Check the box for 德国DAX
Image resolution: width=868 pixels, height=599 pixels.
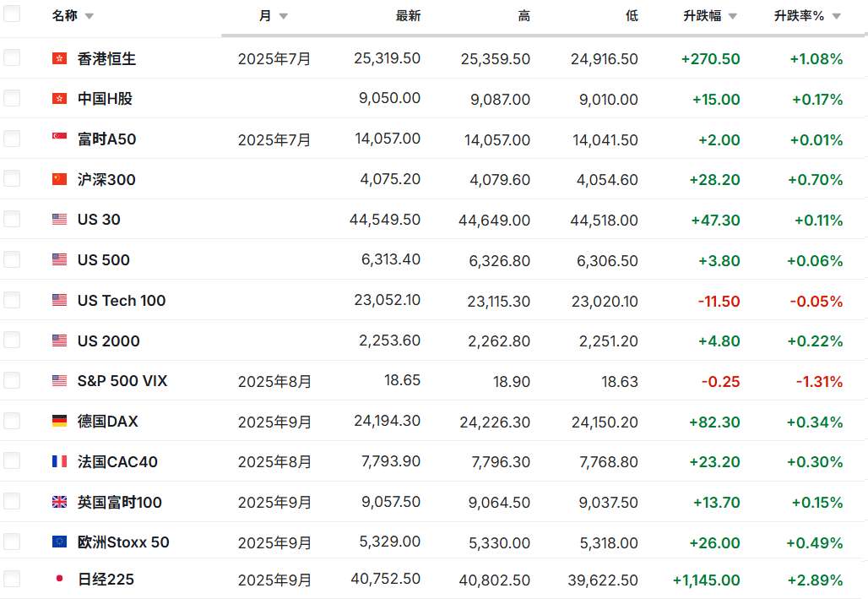click(12, 420)
